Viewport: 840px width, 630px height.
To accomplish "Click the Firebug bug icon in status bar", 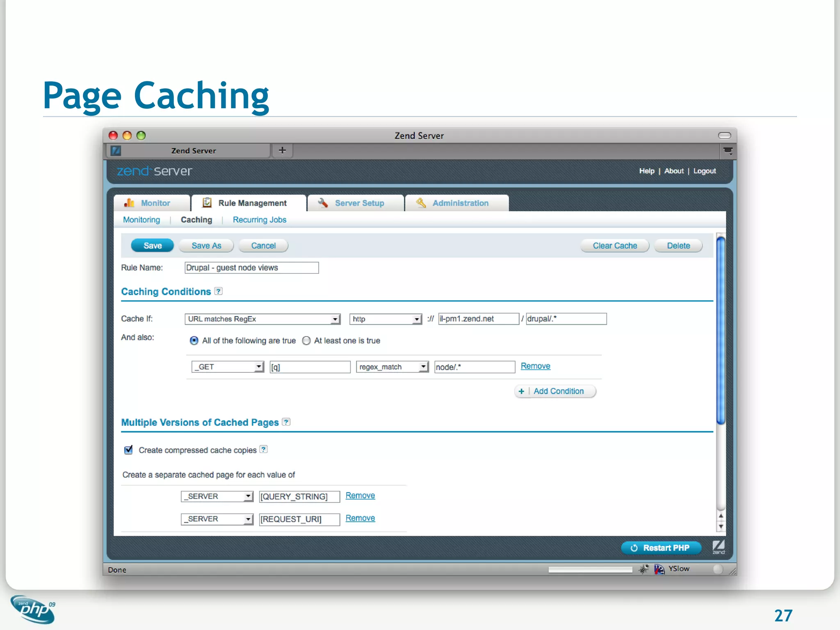I will [644, 569].
